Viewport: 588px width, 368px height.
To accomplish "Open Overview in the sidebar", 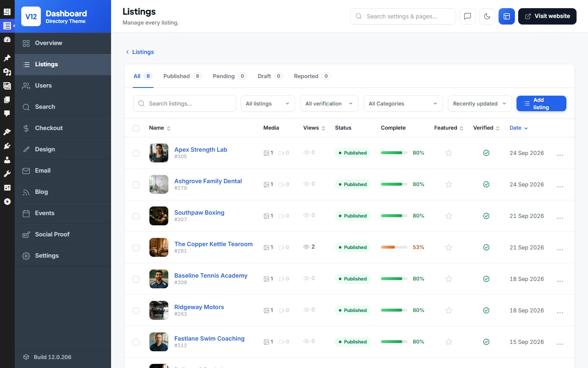I will (x=63, y=43).
